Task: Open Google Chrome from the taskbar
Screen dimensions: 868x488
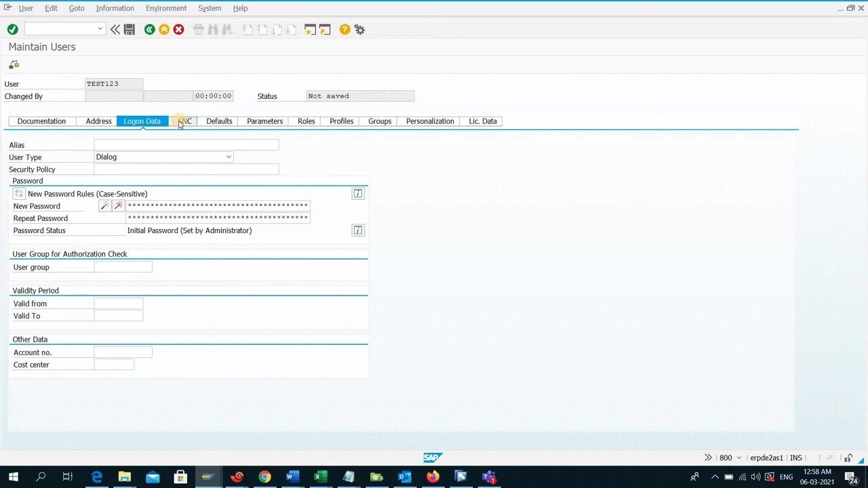Action: [264, 477]
